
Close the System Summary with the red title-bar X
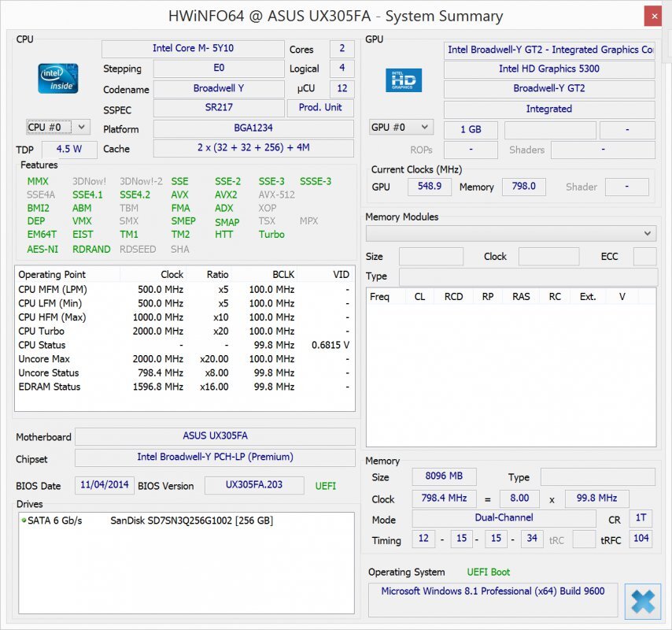[x=654, y=17]
